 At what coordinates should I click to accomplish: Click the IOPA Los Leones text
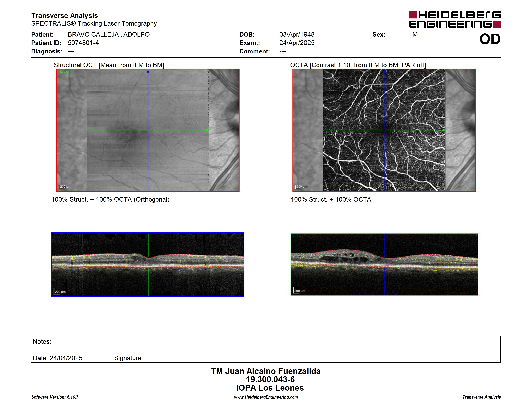[x=270, y=388]
